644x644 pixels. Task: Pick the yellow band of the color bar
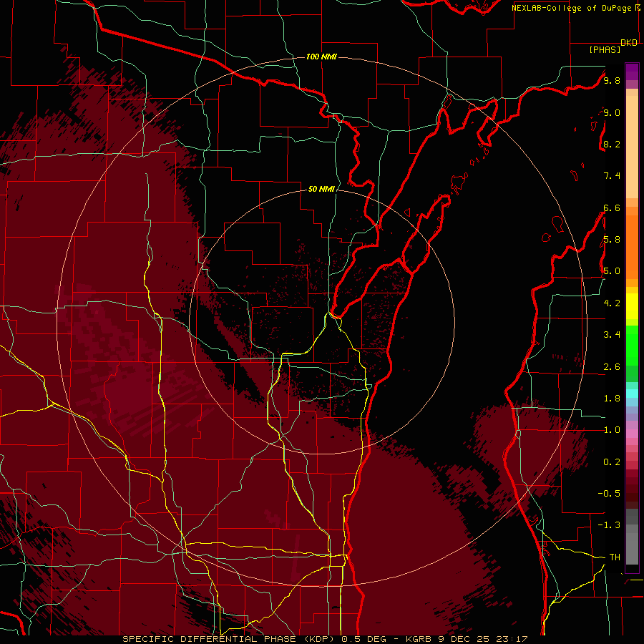pos(632,306)
